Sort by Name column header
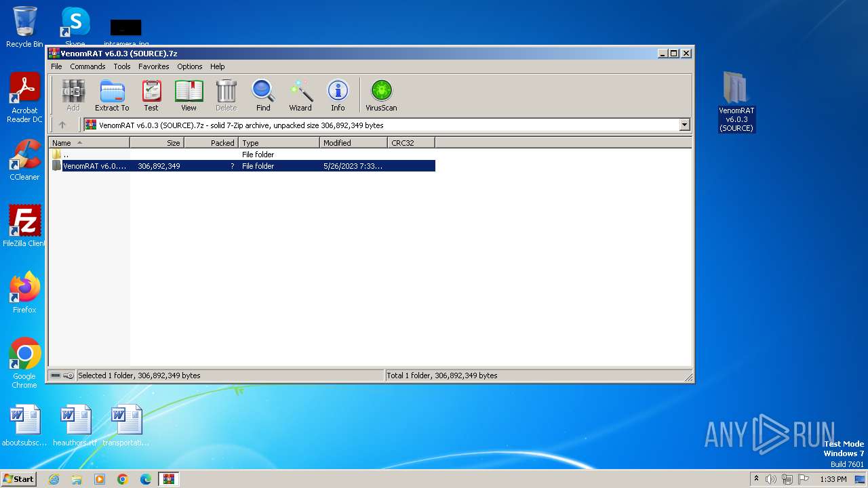Image resolution: width=868 pixels, height=488 pixels. coord(89,142)
